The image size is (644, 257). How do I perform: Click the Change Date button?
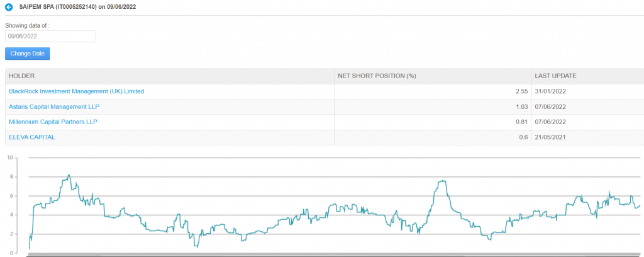click(x=28, y=54)
